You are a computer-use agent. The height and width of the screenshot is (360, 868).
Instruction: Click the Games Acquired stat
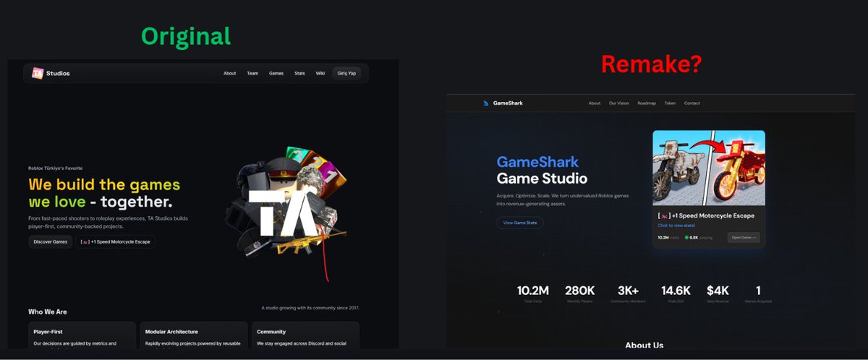pyautogui.click(x=758, y=293)
